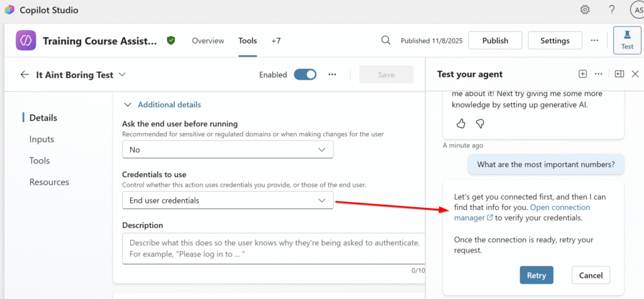
Task: Give thumbs up to agent response
Action: (461, 123)
